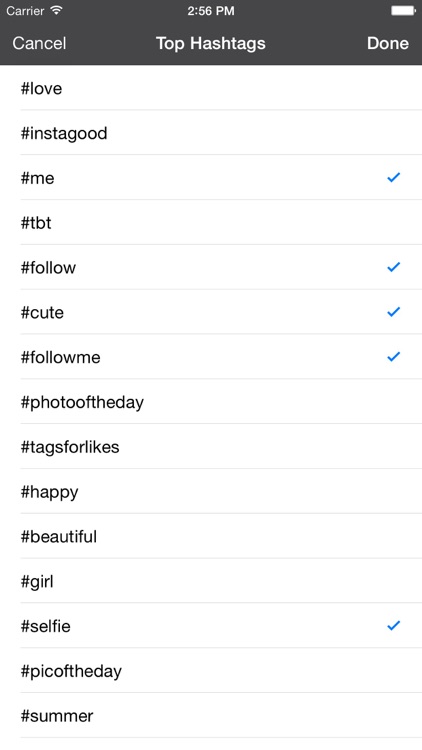The image size is (422, 750).
Task: Tap the Cancel button
Action: [x=39, y=44]
